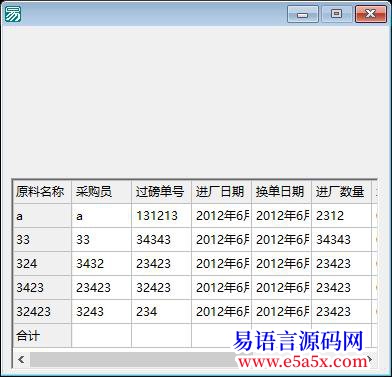This screenshot has width=392, height=377.
Task: Click the 合计 total row label
Action: click(x=42, y=336)
